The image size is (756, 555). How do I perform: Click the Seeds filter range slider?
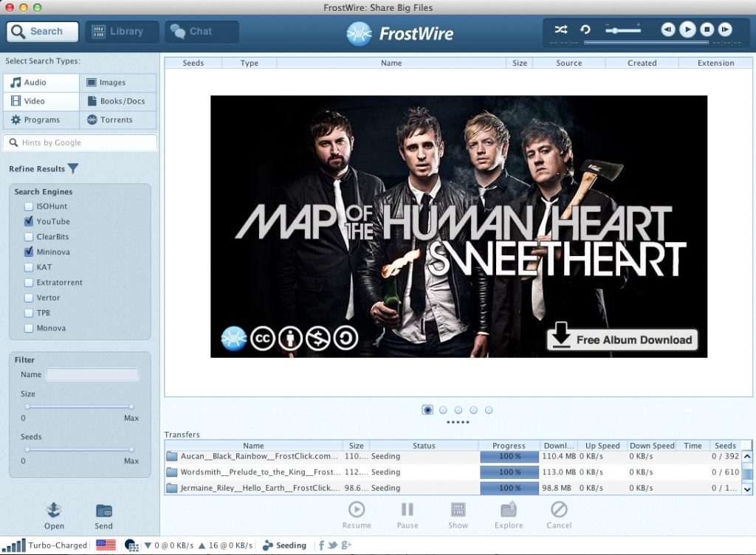79,449
